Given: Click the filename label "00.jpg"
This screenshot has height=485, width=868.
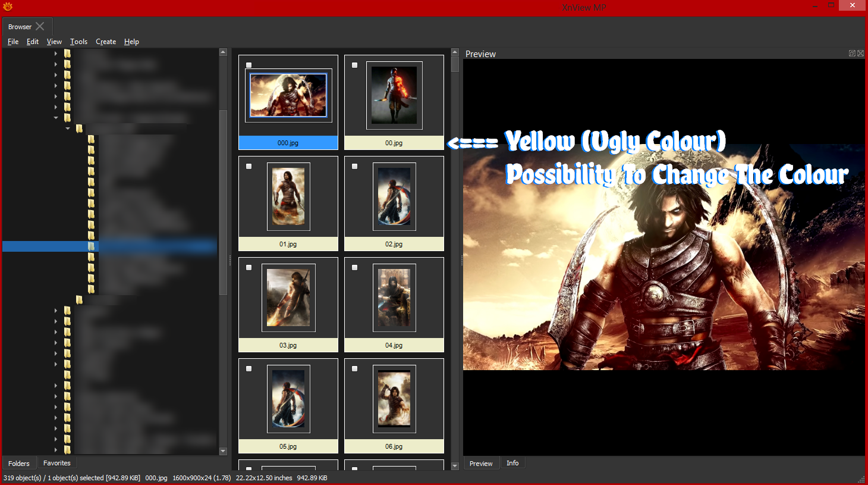Looking at the screenshot, I should pos(394,143).
